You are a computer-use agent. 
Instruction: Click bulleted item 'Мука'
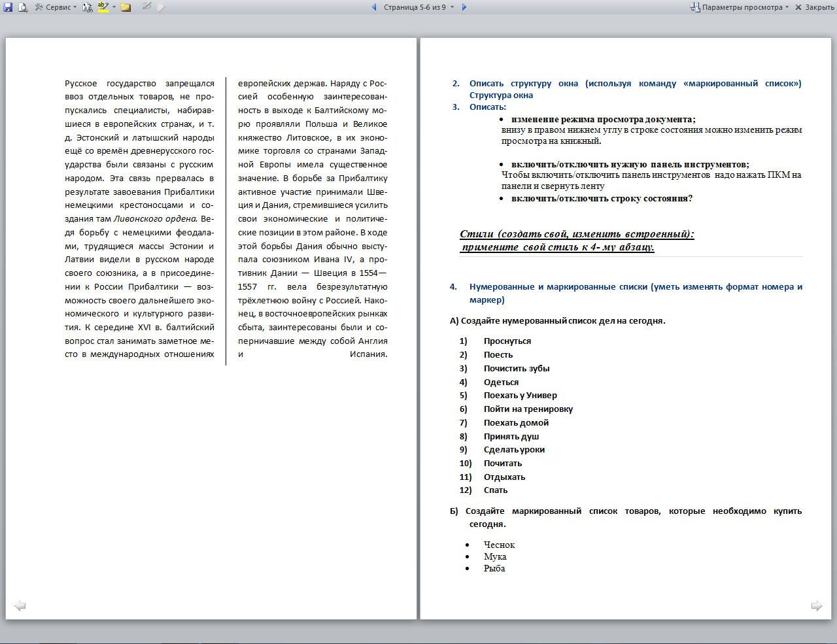(x=495, y=557)
